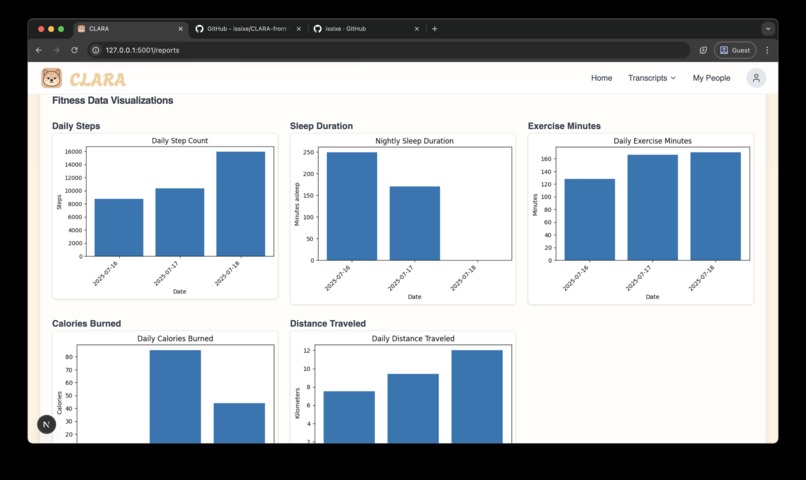
Task: Click the 2025-07-17 bar in exercise chart
Action: pos(652,208)
